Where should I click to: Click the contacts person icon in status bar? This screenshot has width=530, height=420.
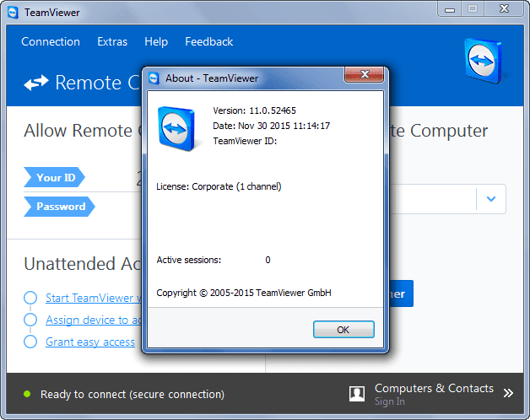pos(357,394)
